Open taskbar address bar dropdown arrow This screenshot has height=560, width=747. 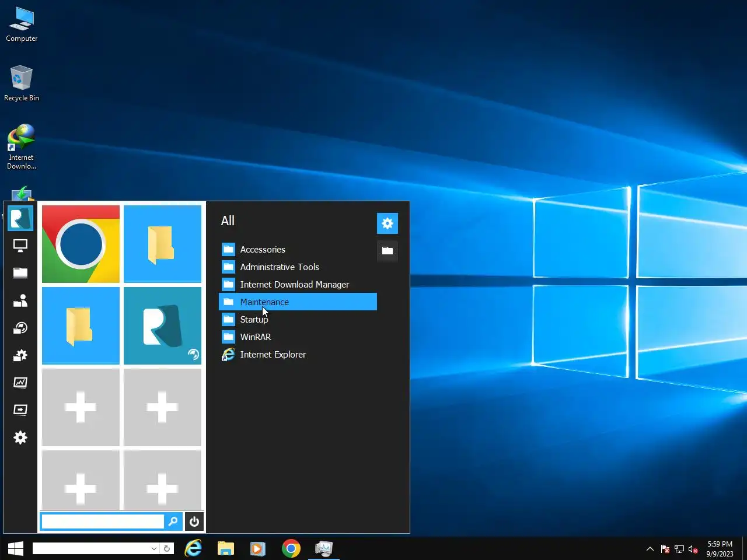[x=154, y=548]
